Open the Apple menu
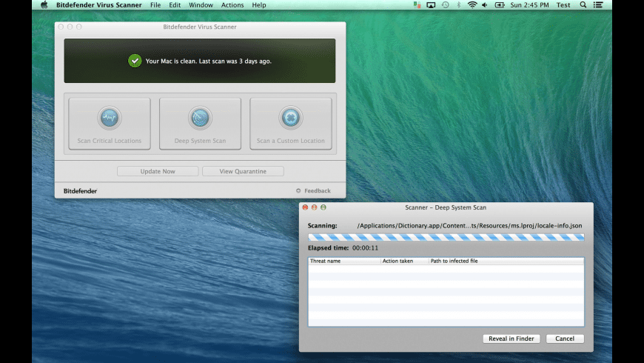 point(44,5)
